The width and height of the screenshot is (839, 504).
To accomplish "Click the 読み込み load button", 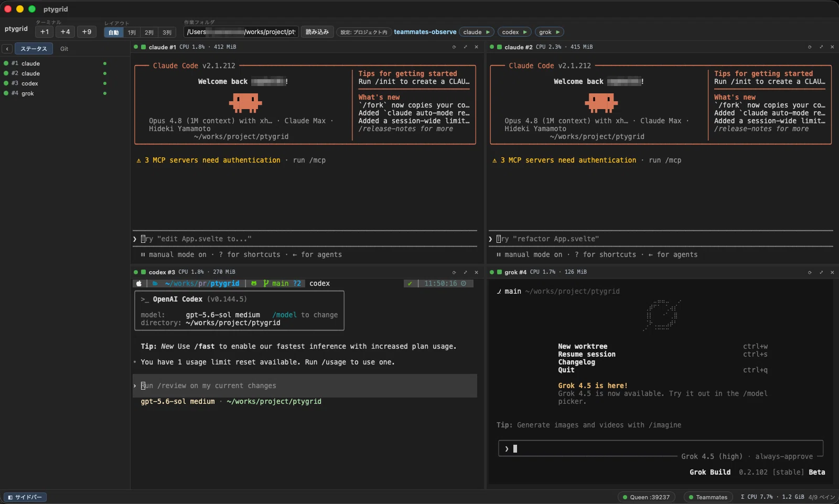I will click(317, 32).
